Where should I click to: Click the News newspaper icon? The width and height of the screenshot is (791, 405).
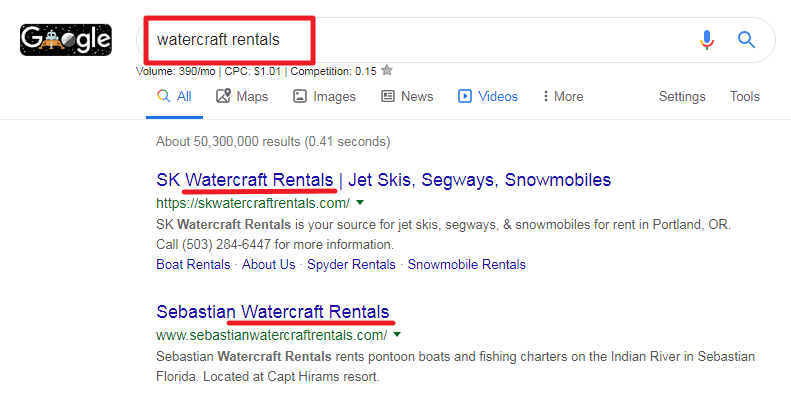pyautogui.click(x=387, y=96)
